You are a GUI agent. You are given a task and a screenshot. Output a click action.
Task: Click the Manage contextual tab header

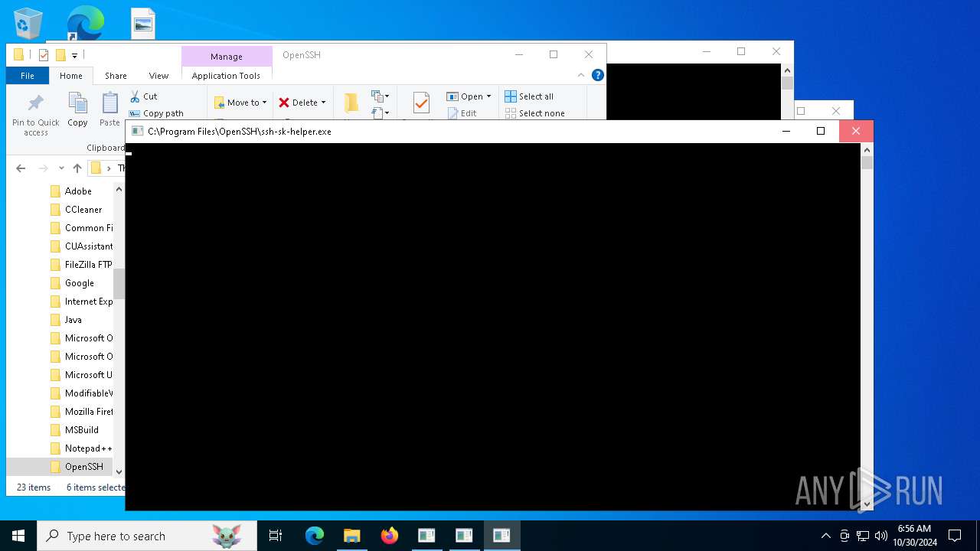tap(227, 57)
